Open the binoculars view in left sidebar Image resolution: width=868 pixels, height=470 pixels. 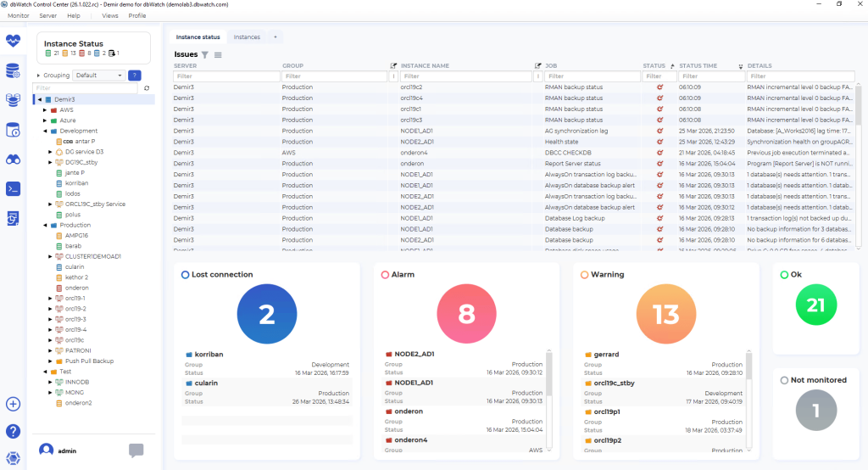14,159
